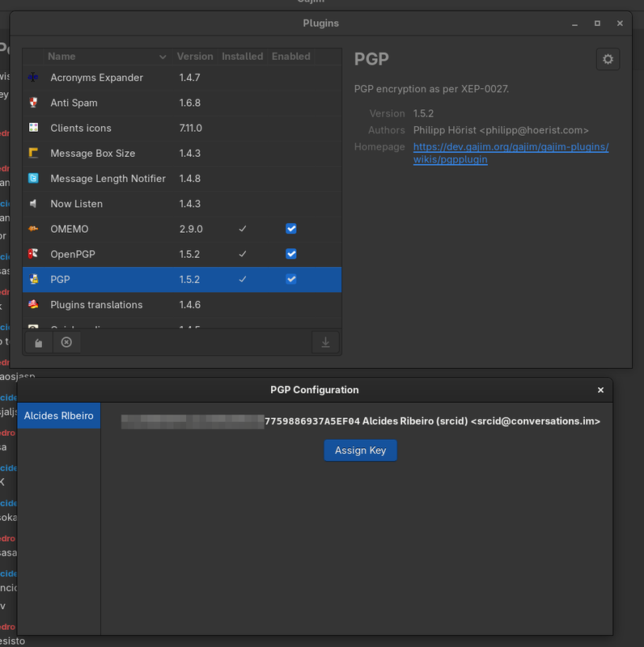The image size is (644, 647).
Task: Click the OMEMO installed checkmark
Action: click(x=243, y=229)
